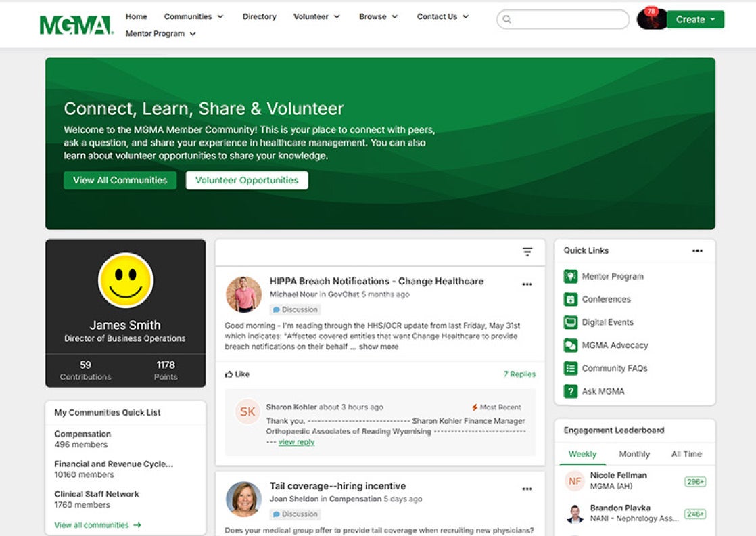Click the Conferences calendar icon
This screenshot has height=536, width=756.
[x=571, y=299]
